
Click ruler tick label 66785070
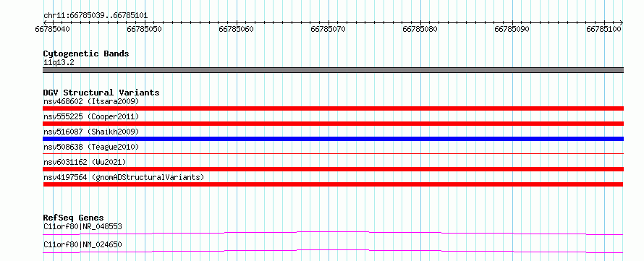click(329, 30)
